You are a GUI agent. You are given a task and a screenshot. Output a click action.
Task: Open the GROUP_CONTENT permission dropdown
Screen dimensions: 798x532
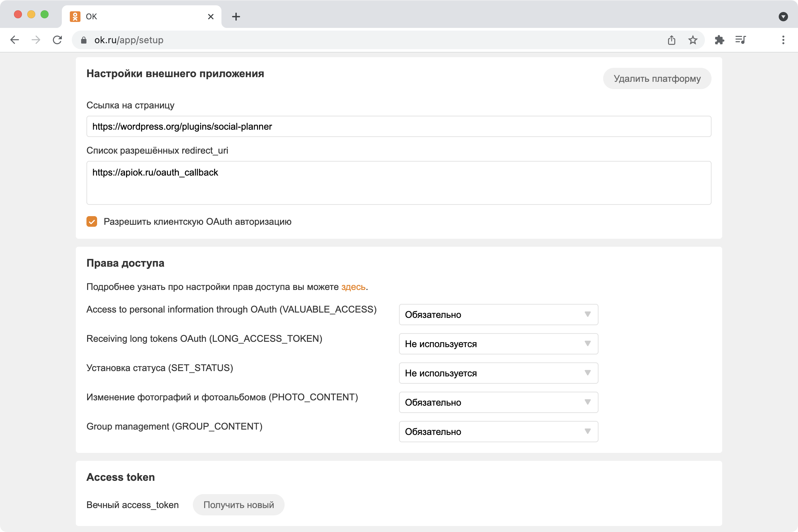tap(498, 432)
